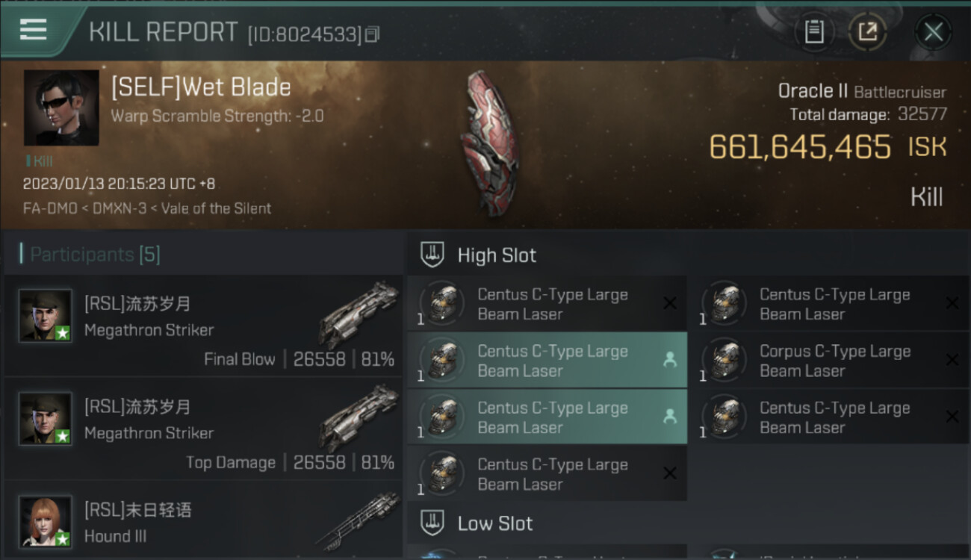Select last Centus C-Type laser in left column

click(x=547, y=474)
